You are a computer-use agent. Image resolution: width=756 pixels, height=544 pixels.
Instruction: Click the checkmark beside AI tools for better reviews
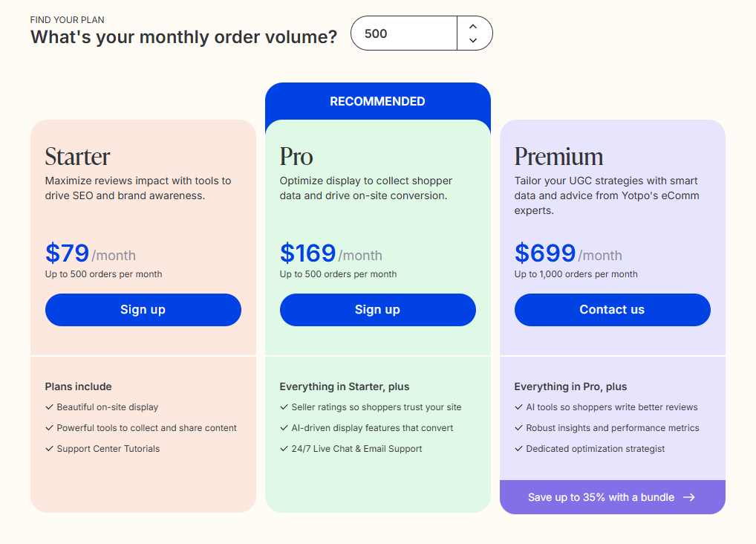point(518,407)
